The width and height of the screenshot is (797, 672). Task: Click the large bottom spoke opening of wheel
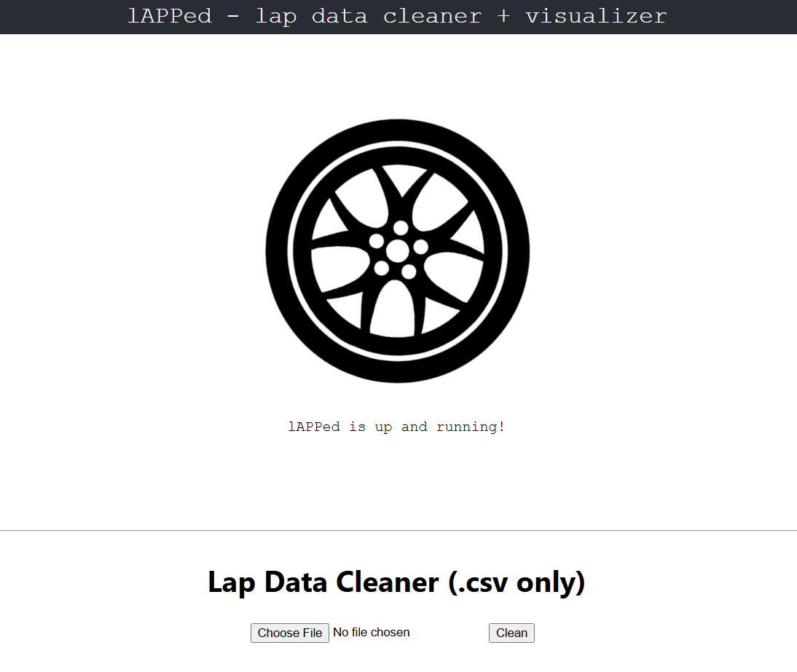pos(393,310)
